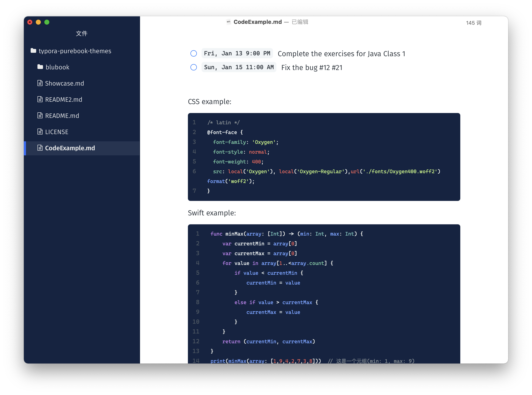
Task: Click the markdown file icon in title bar
Action: point(229,22)
